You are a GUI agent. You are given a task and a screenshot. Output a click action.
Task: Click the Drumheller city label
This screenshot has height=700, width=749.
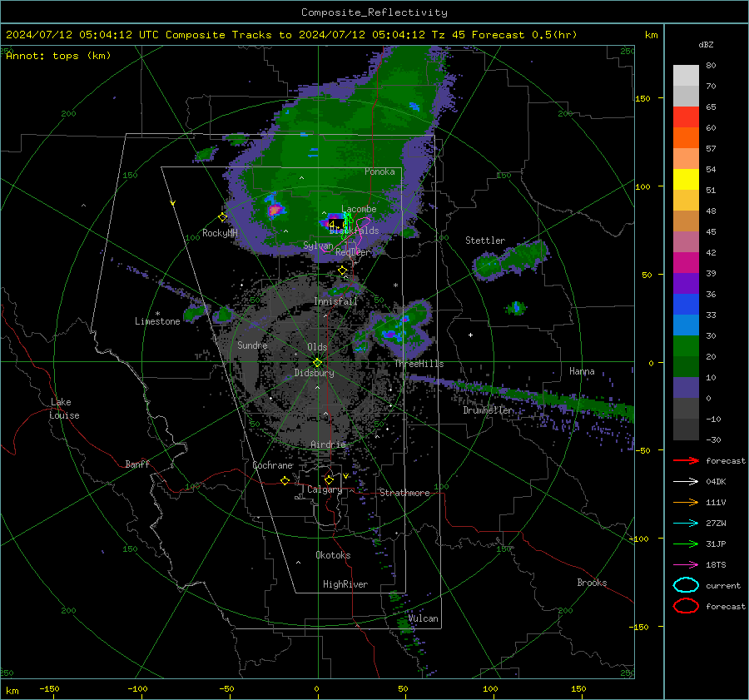click(x=489, y=410)
